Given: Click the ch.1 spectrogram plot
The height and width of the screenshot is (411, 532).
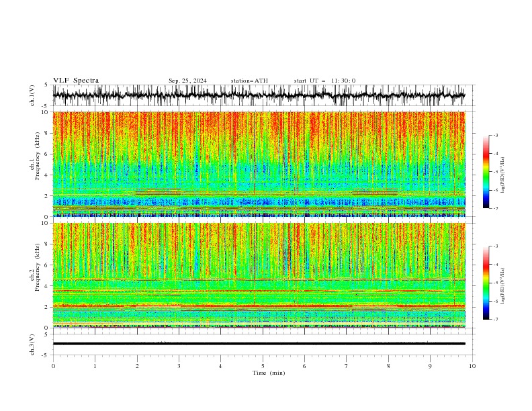Looking at the screenshot, I should 259,164.
